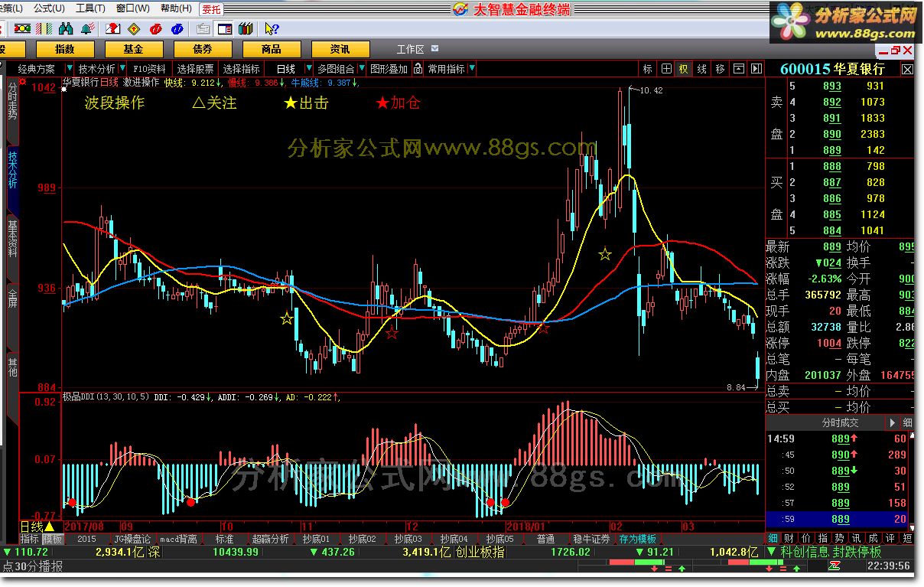
Task: Click the play-forward icon in chart toolbar
Action: click(x=756, y=68)
